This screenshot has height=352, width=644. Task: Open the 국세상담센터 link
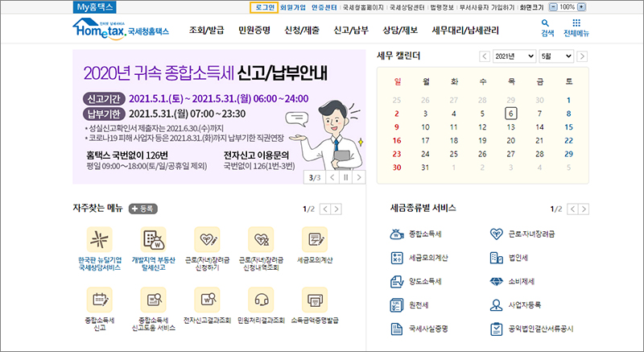[x=407, y=7]
